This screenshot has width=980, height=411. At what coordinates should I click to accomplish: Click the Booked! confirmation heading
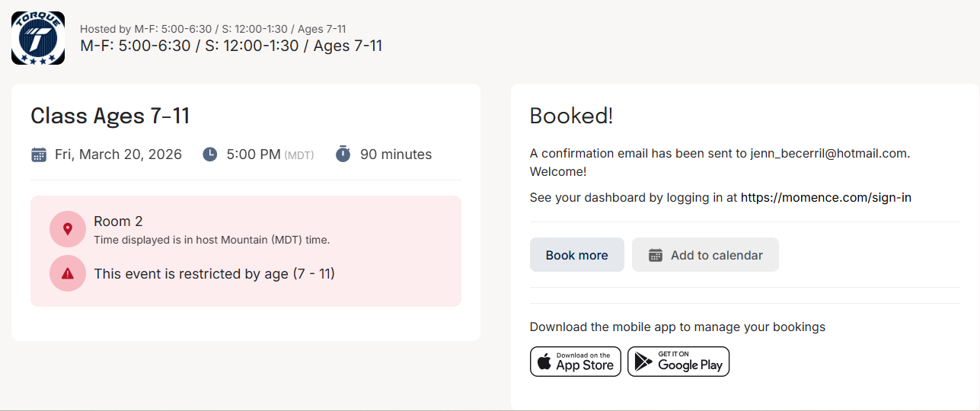click(x=571, y=116)
